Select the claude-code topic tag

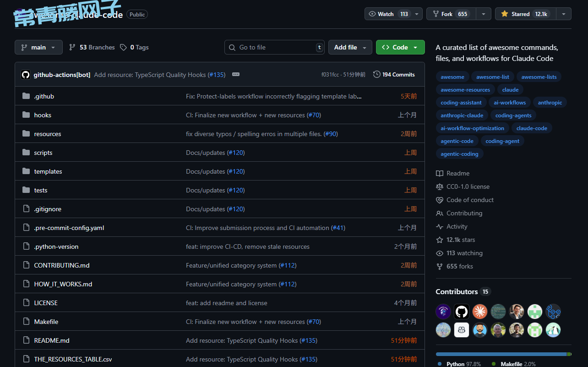[x=532, y=128]
